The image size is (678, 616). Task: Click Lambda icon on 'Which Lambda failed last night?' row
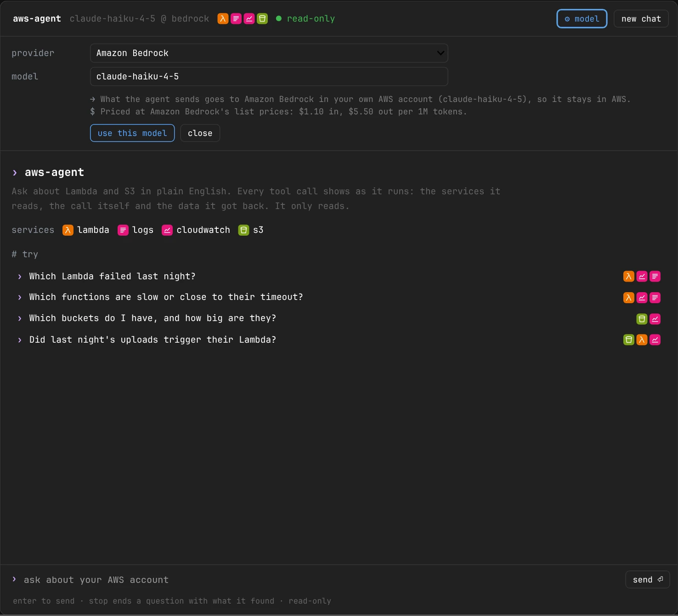click(x=629, y=276)
